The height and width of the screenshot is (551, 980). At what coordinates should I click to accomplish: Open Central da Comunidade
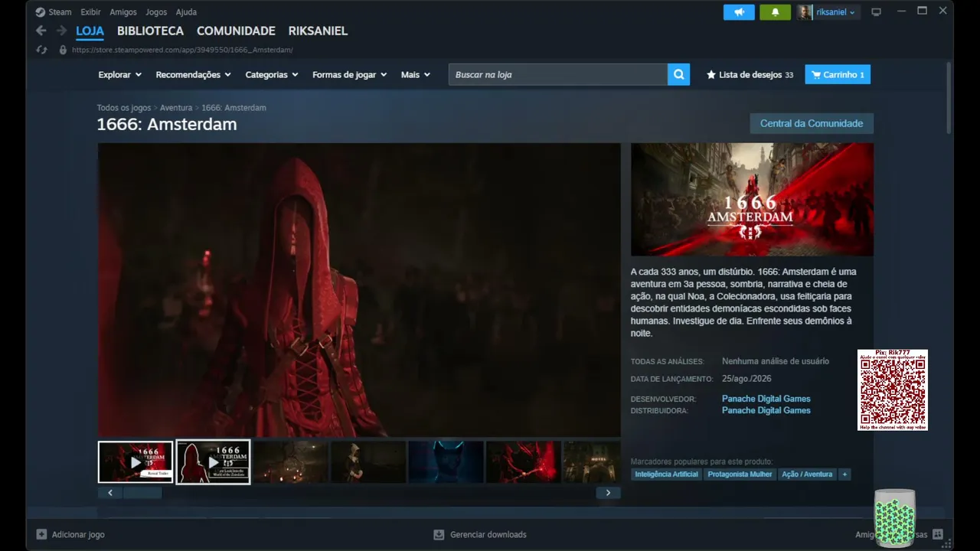pos(812,123)
